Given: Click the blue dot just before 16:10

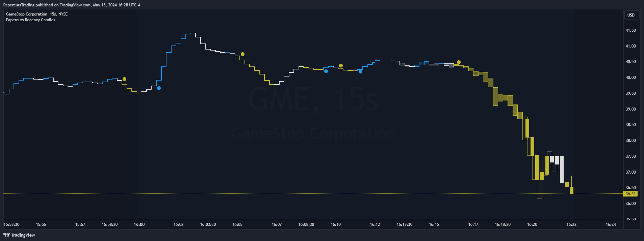Looking at the screenshot, I should coord(326,71).
